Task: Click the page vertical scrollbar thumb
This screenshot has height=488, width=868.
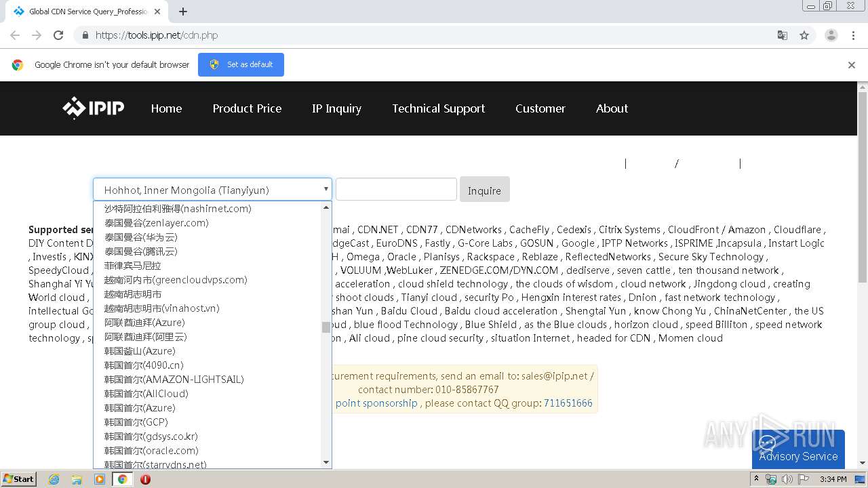Action: (x=863, y=188)
